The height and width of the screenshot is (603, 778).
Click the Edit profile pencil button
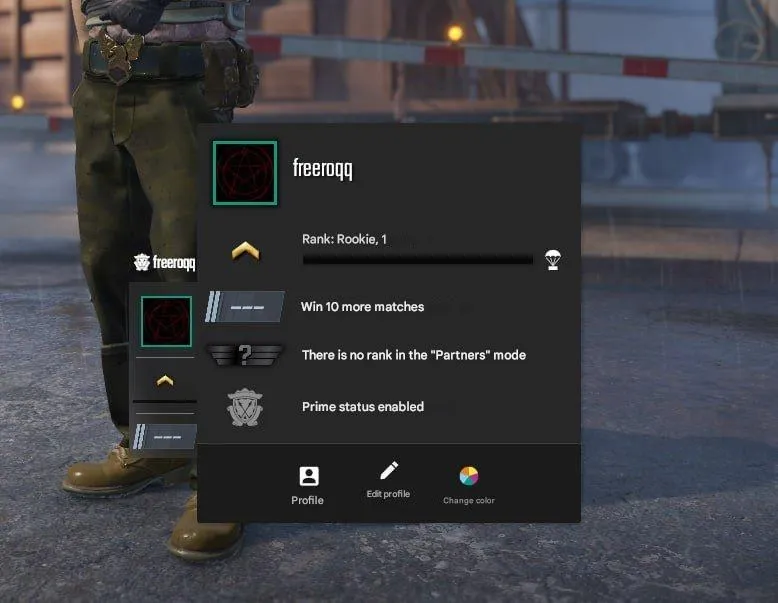[388, 480]
